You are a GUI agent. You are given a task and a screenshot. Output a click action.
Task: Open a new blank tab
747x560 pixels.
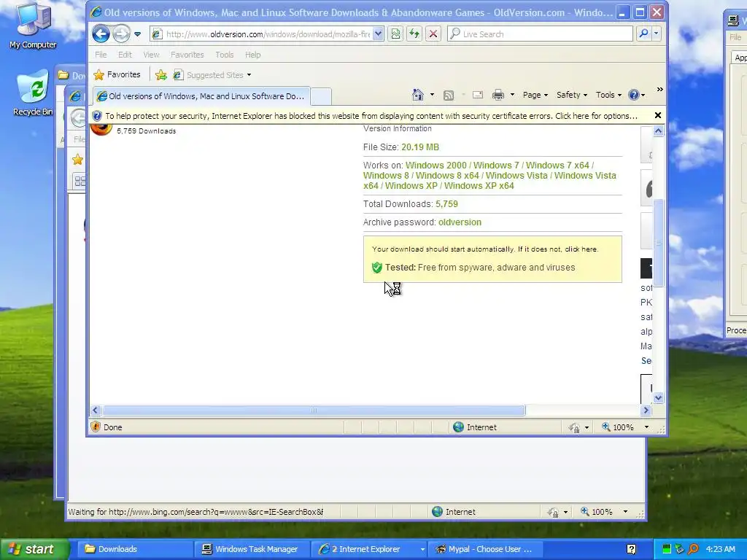(x=321, y=97)
